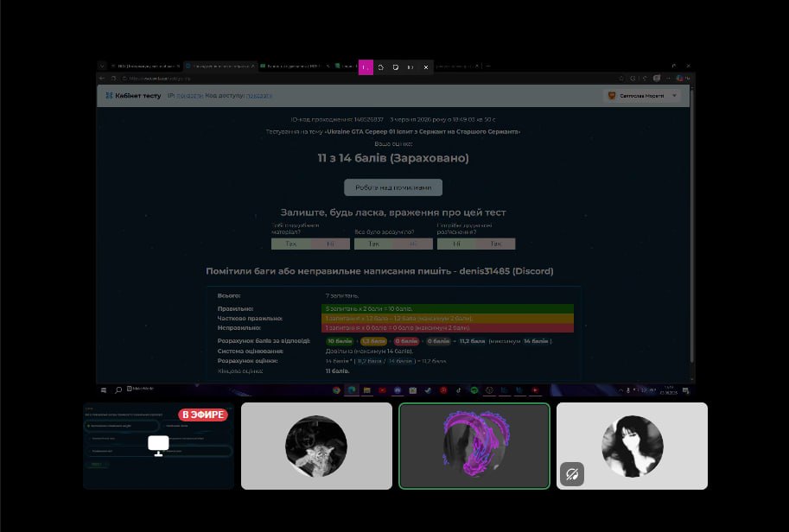Bookmark the page with the star icon
Image resolution: width=789 pixels, height=532 pixels.
pos(621,79)
